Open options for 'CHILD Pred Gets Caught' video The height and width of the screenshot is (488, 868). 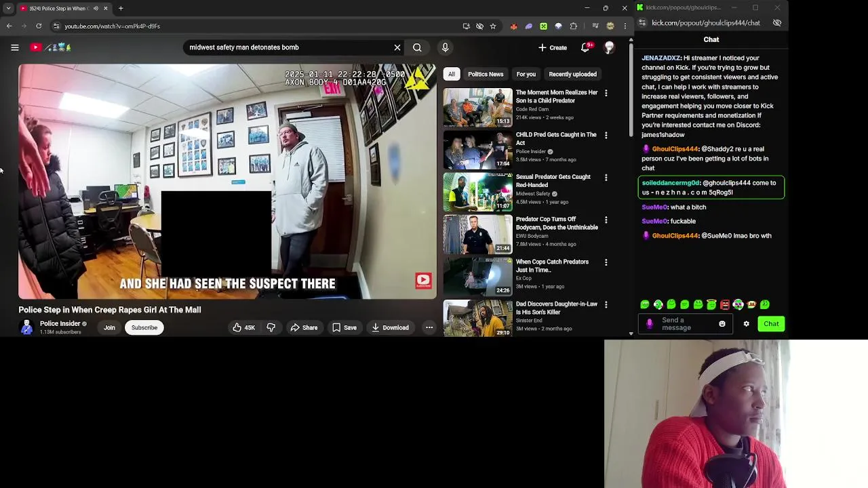click(x=606, y=135)
